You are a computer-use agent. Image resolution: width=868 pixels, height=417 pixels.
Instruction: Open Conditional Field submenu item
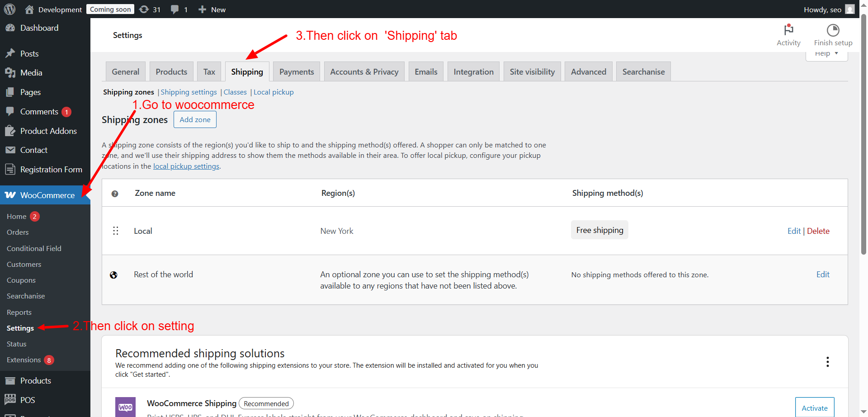point(34,248)
